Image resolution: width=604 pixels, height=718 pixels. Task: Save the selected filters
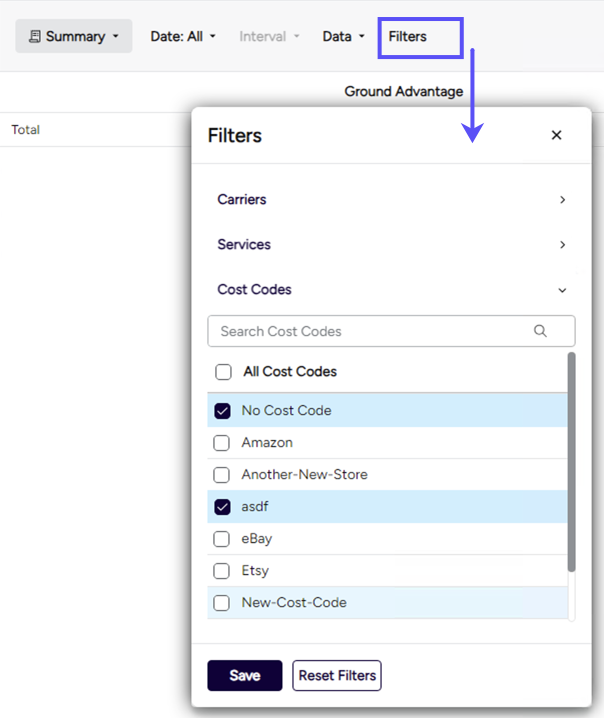245,675
